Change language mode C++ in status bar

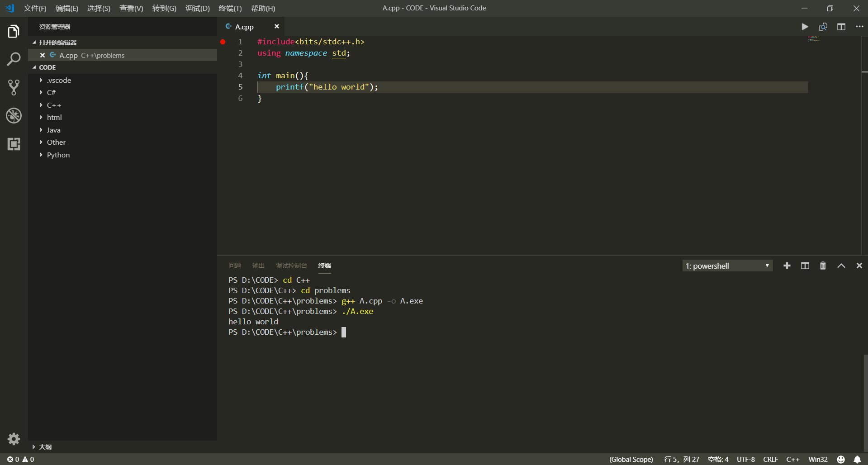[x=792, y=459]
